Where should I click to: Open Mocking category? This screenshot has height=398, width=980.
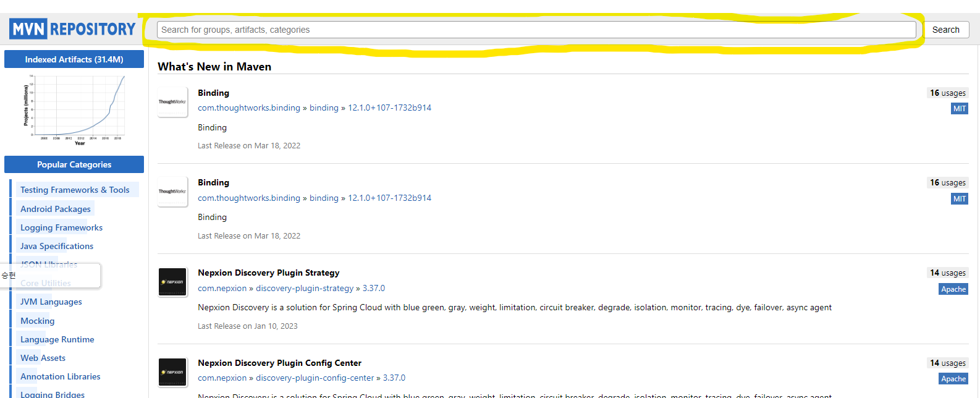point(38,321)
